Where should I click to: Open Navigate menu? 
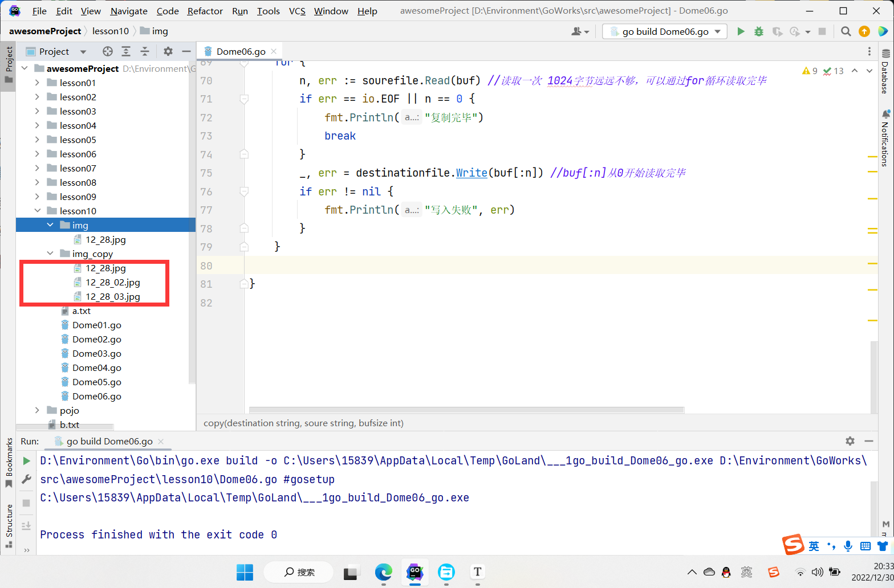(129, 11)
